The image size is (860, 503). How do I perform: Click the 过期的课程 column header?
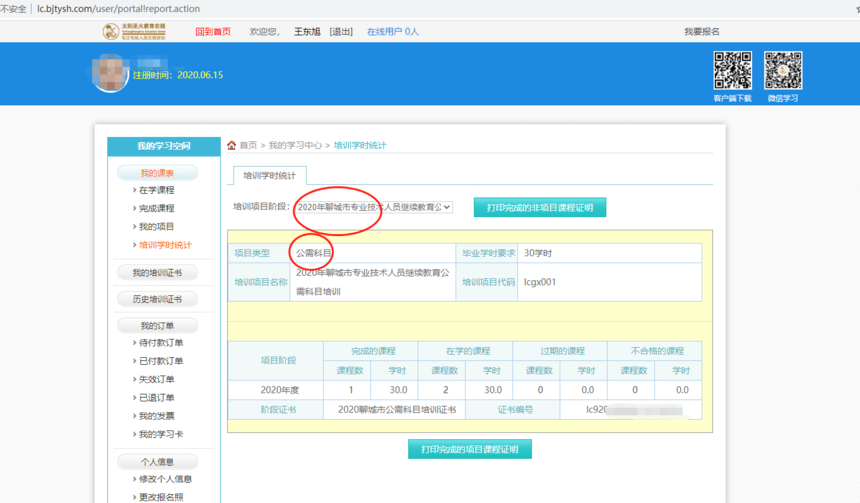(562, 351)
